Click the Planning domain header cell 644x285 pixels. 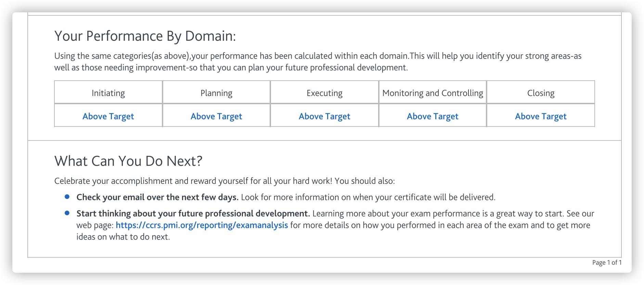pos(216,93)
